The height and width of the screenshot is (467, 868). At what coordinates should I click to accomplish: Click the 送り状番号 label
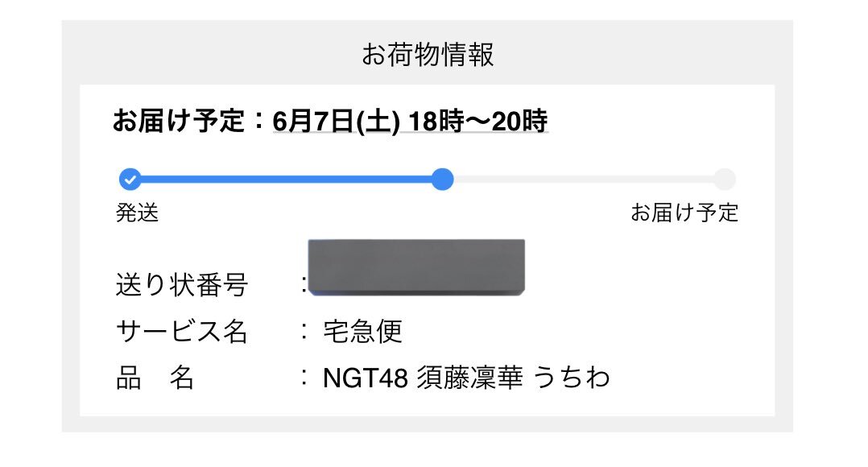point(182,285)
